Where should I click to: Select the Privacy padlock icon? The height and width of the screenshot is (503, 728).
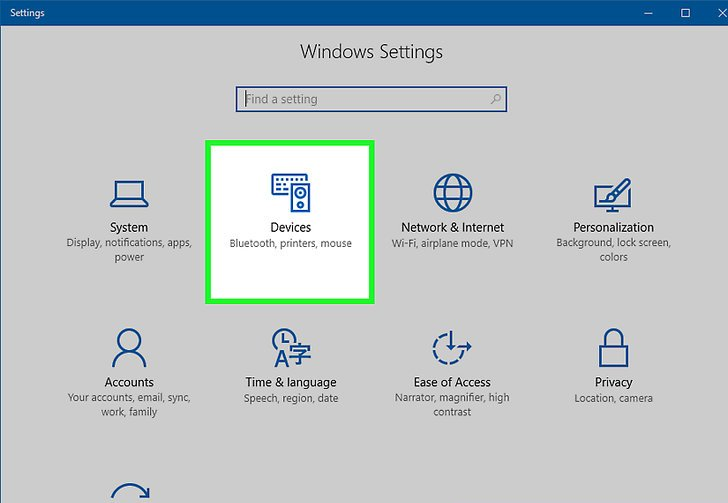pyautogui.click(x=613, y=348)
